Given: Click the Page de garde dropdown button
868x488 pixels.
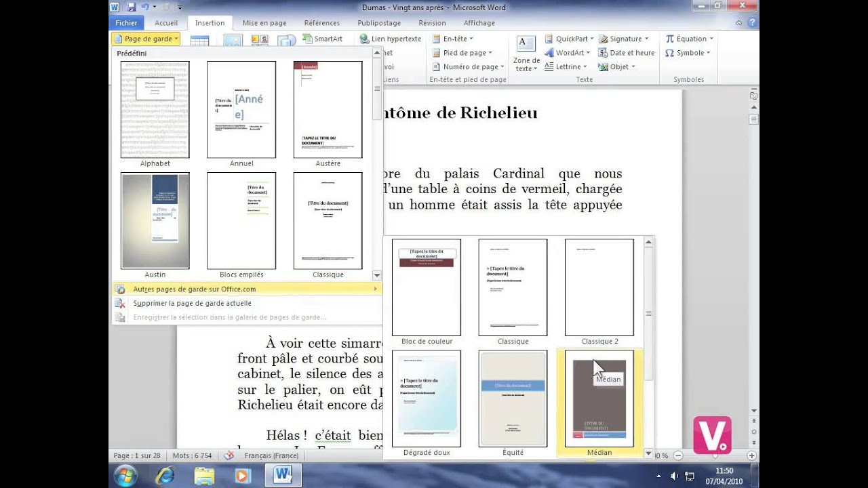Looking at the screenshot, I should 146,39.
